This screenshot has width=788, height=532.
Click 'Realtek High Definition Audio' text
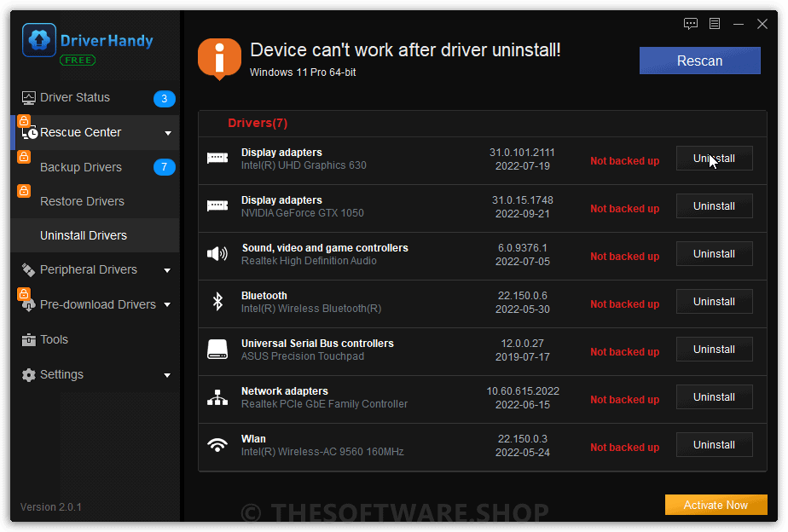(x=309, y=261)
